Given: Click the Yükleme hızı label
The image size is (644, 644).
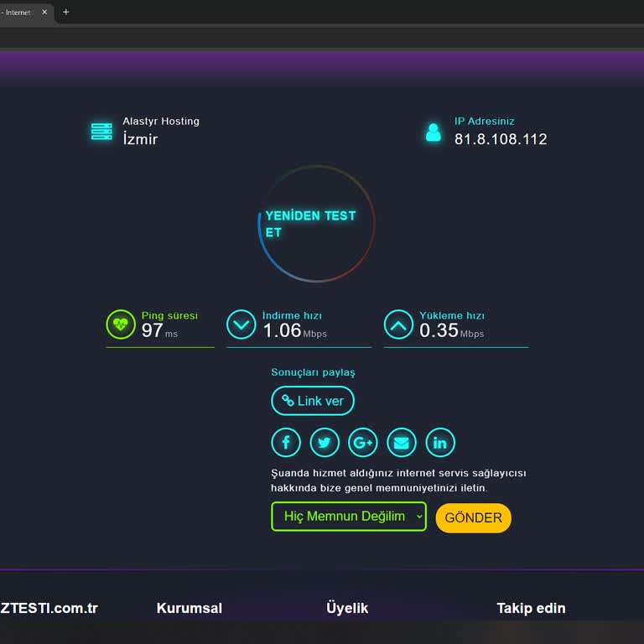Looking at the screenshot, I should (452, 315).
